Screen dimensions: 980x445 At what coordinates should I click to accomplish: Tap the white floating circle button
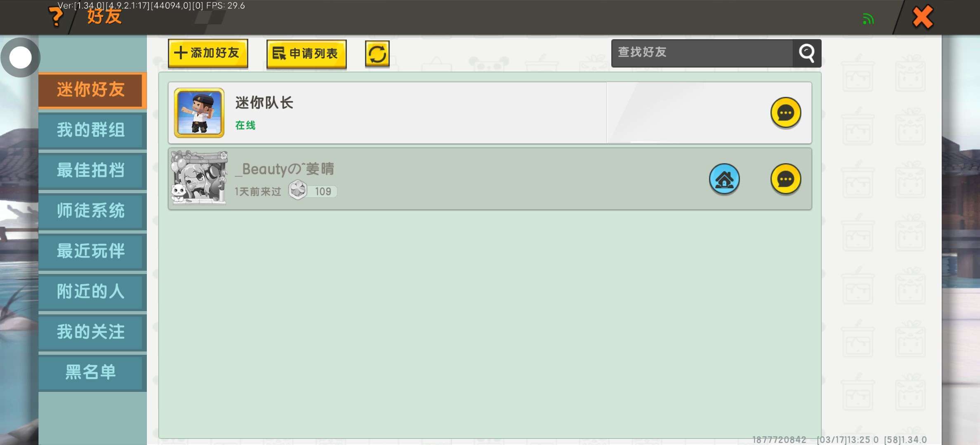(x=20, y=57)
